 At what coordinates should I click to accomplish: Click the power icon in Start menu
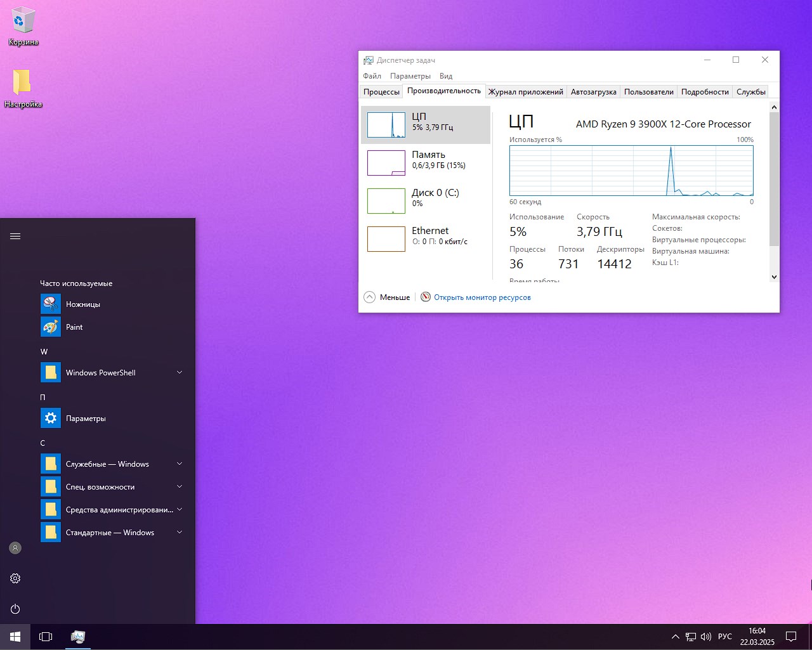pos(15,609)
